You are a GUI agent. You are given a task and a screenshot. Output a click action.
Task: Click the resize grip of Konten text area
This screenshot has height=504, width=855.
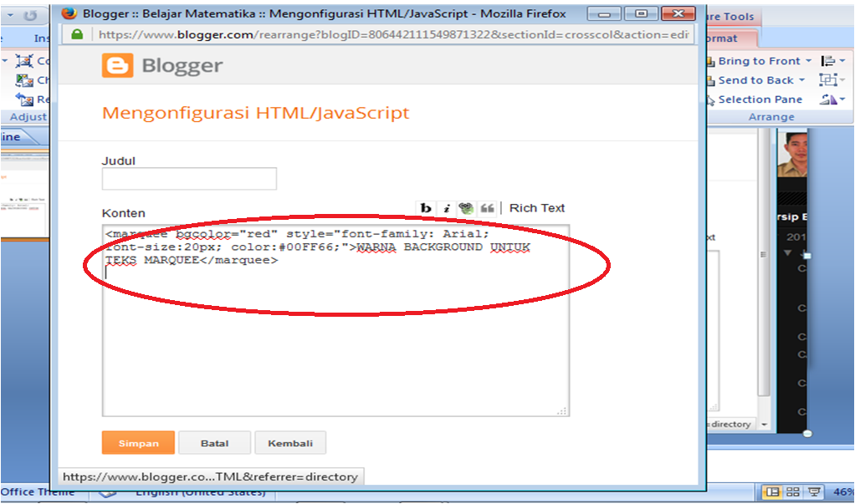[562, 411]
